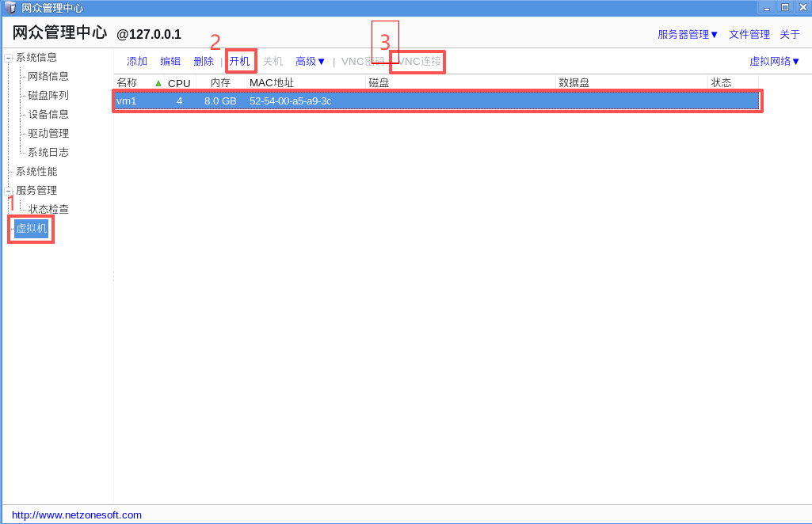Viewport: 812px width, 524px height.
Task: Sort by the CPU column header
Action: (179, 83)
